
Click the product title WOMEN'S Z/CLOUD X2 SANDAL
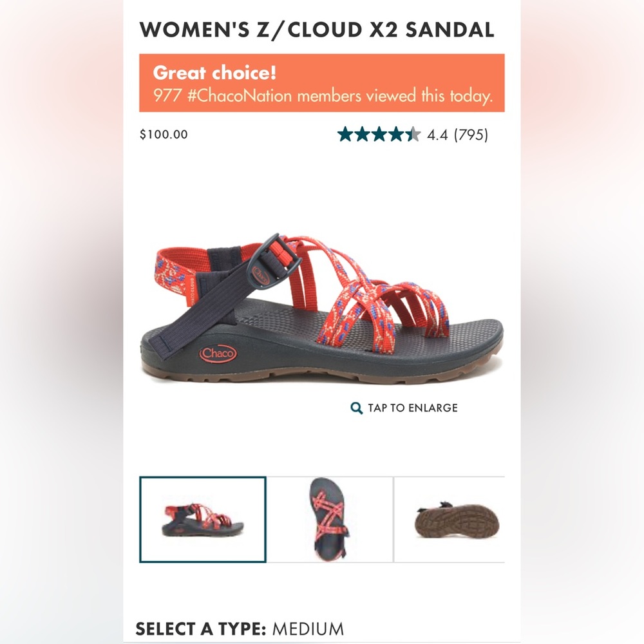[x=317, y=30]
